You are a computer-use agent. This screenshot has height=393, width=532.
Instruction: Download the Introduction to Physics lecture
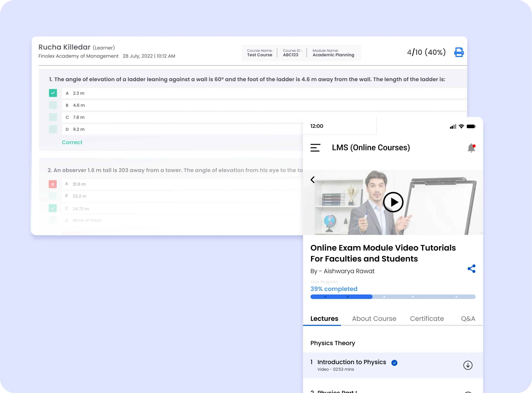point(468,365)
